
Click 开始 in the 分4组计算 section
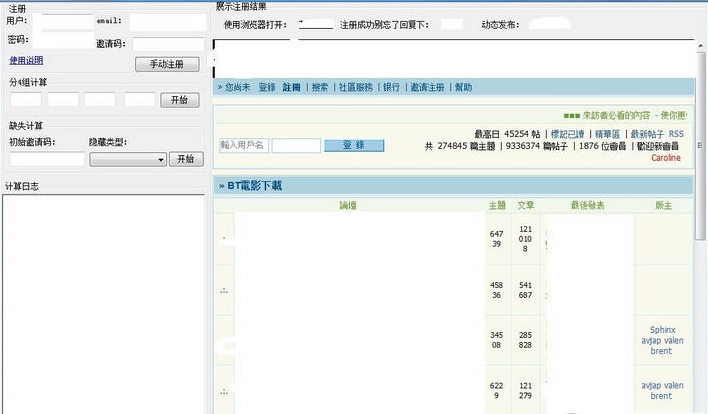[x=178, y=100]
